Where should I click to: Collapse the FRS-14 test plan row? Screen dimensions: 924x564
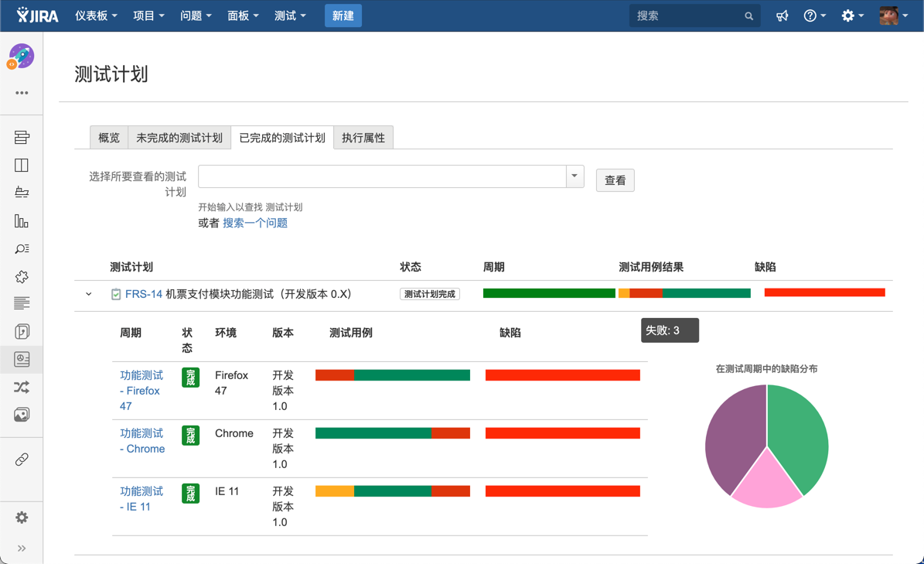point(89,294)
